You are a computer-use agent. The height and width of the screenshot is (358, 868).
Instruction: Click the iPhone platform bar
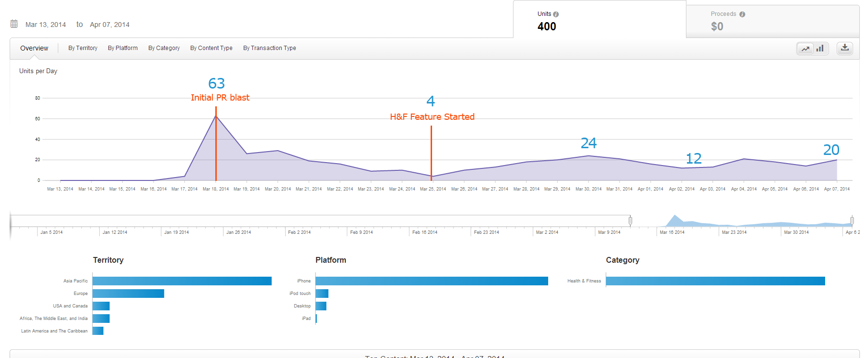(432, 281)
